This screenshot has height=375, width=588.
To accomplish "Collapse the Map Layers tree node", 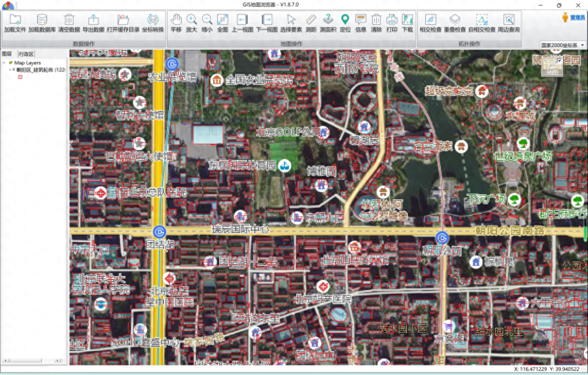I will [4, 63].
